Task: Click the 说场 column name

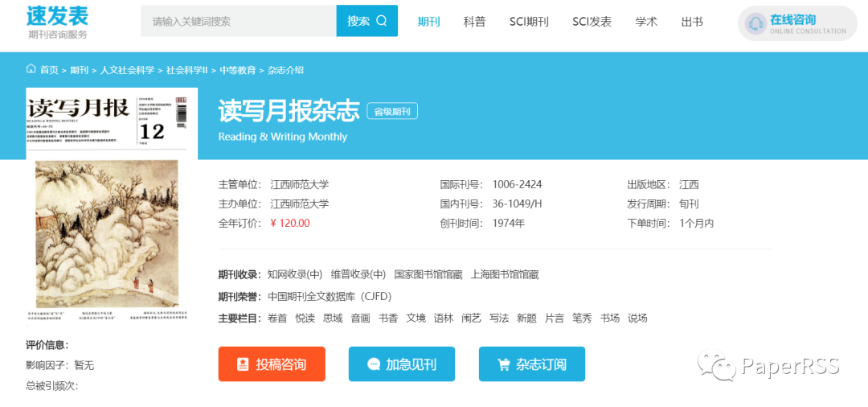Action: (x=637, y=319)
